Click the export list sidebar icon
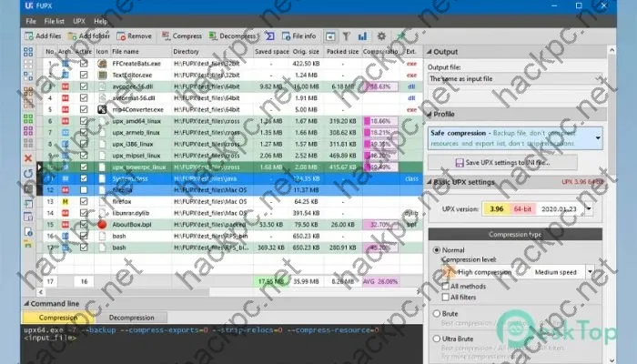Screen dimensions: 637x364 (28, 204)
